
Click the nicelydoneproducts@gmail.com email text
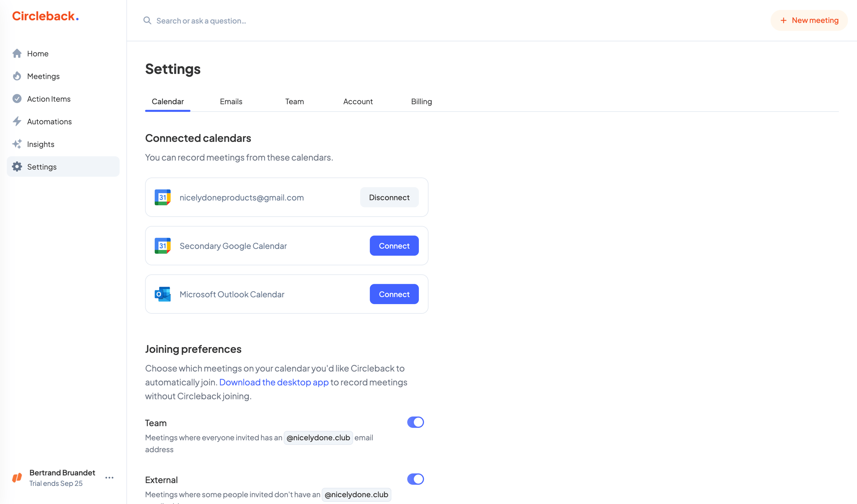point(242,197)
